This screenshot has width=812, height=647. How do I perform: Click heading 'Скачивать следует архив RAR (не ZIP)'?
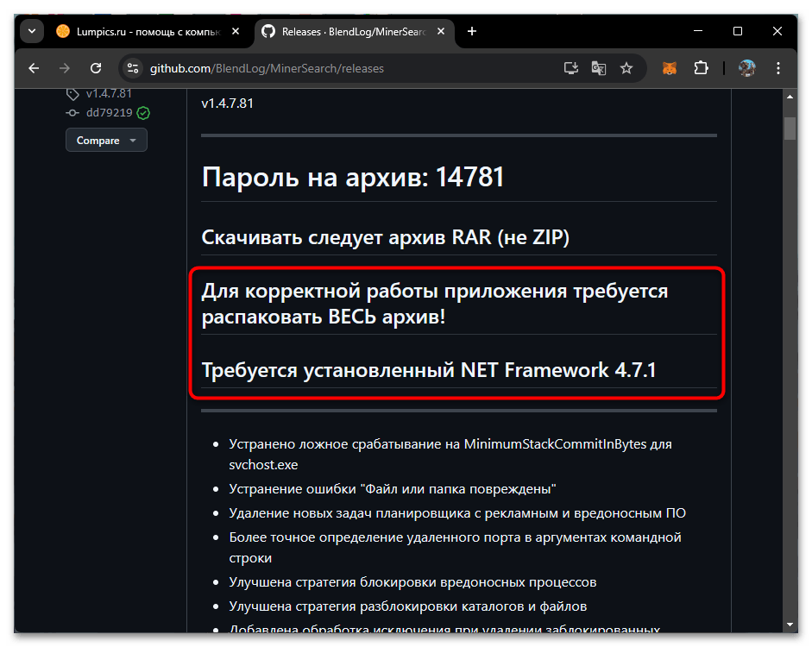385,237
